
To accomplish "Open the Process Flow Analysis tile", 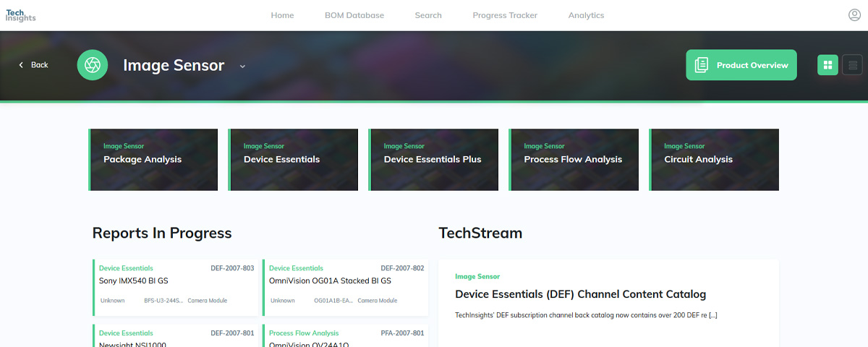I will coord(574,160).
